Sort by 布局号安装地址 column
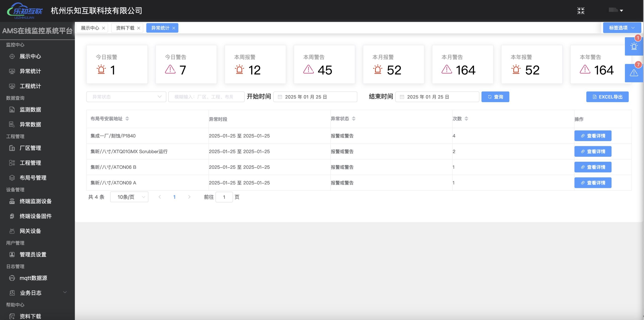 click(127, 119)
